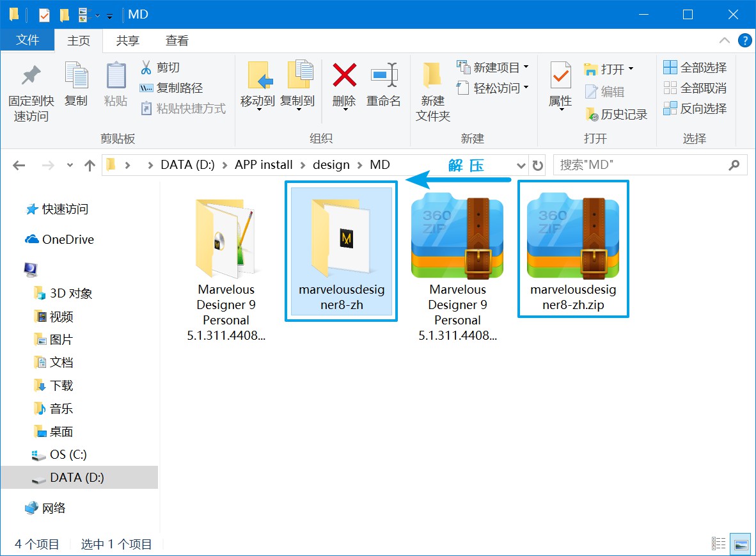The image size is (756, 556).
Task: Click Select All (全部选择)
Action: (x=695, y=68)
